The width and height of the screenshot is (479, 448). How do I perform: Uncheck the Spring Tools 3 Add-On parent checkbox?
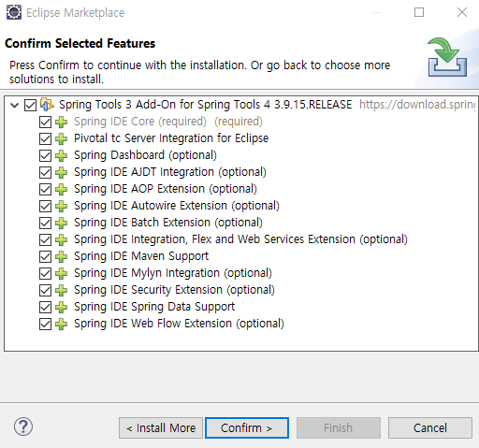[30, 105]
